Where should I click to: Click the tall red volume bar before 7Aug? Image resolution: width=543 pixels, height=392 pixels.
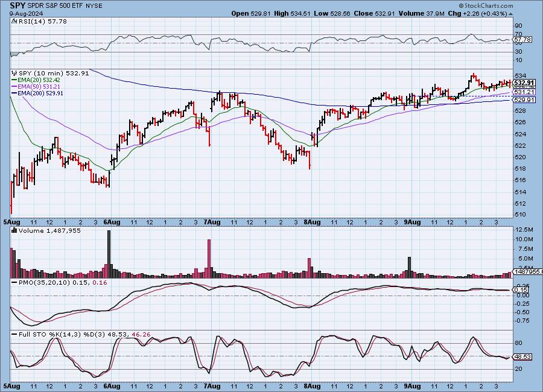(x=209, y=259)
